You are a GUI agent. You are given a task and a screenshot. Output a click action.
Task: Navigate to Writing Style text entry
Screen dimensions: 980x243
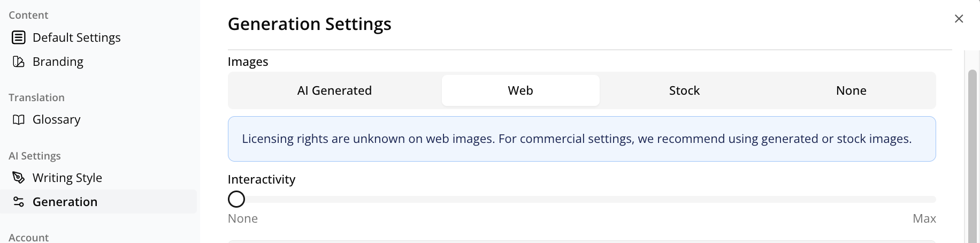click(x=67, y=178)
